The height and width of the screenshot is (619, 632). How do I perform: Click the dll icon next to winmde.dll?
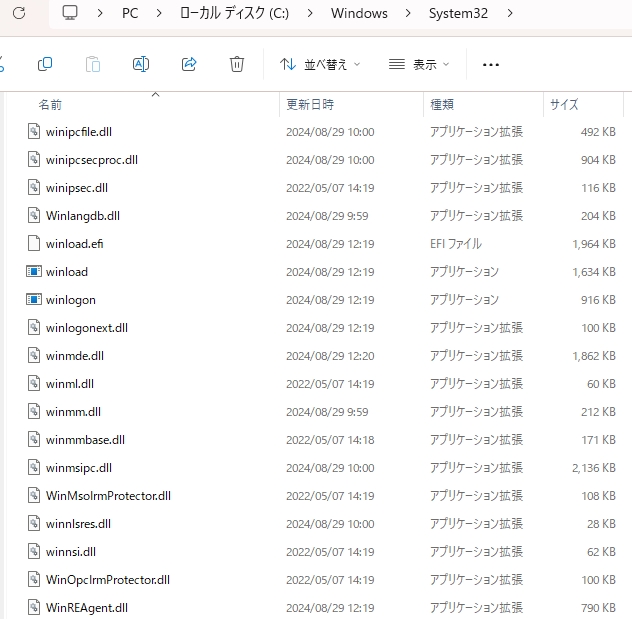(34, 355)
